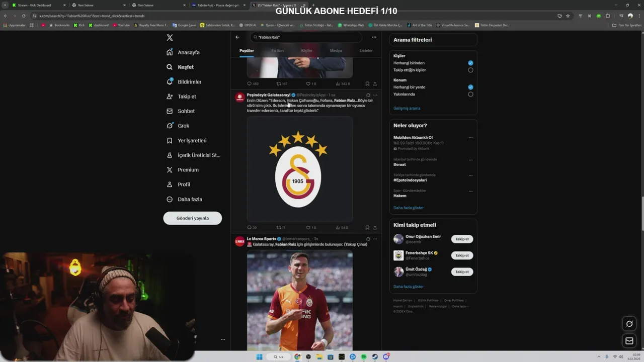Select Herhangi birinden radio option

coord(470,63)
